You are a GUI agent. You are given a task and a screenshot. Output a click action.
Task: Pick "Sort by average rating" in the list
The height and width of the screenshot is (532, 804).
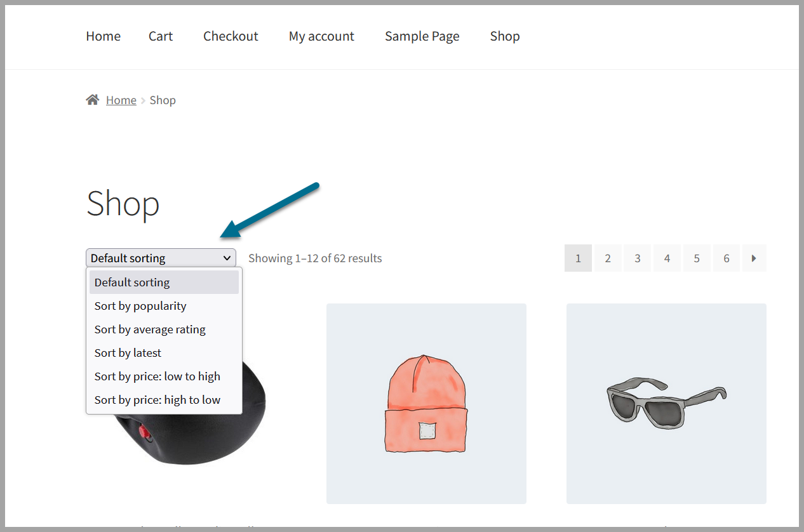point(150,329)
